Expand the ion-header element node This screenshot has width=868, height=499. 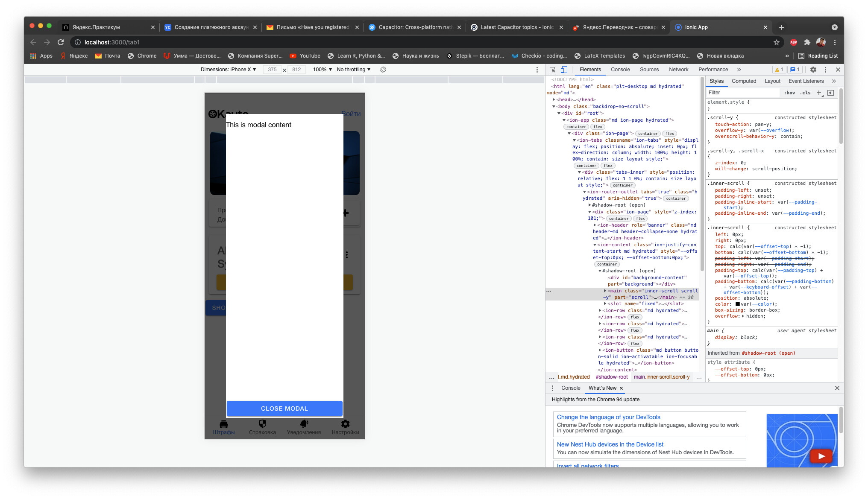[595, 225]
